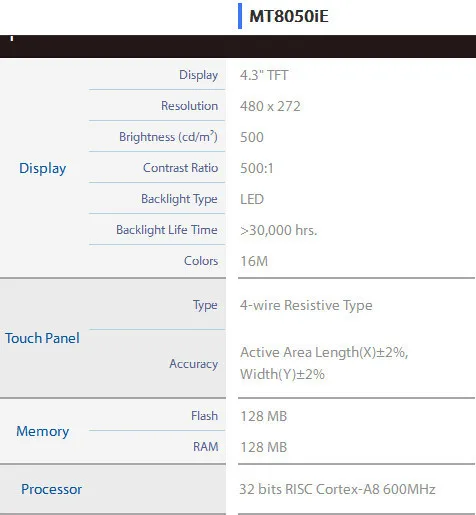Screen dimensions: 476x515
Task: Click the Backlight Life Time label
Action: point(167,230)
